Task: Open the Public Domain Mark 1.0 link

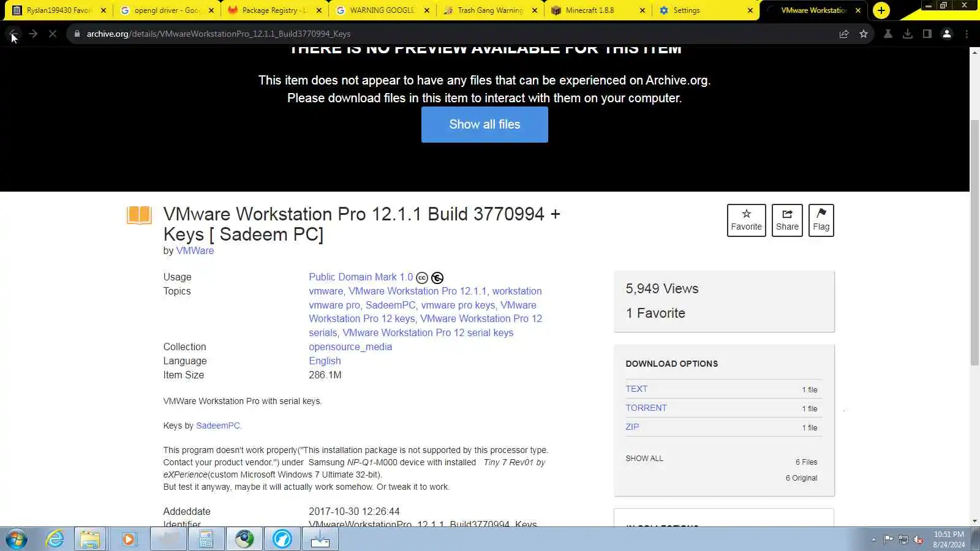Action: click(x=361, y=277)
